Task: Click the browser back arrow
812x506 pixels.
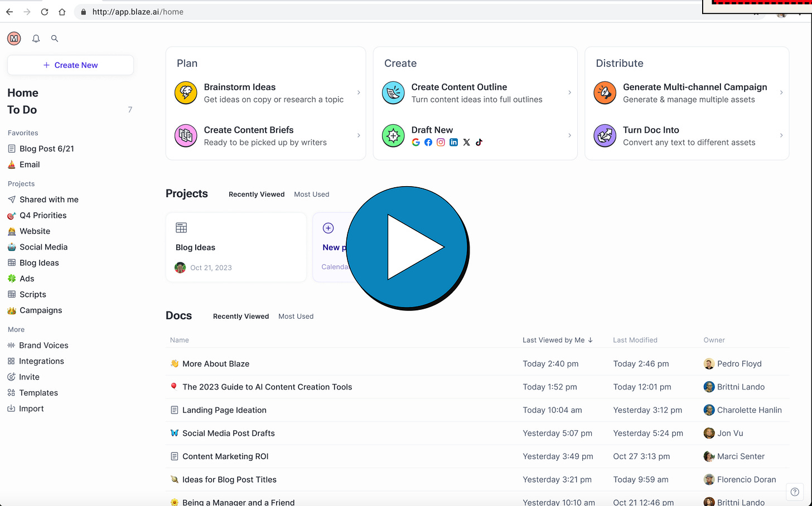Action: [9, 12]
